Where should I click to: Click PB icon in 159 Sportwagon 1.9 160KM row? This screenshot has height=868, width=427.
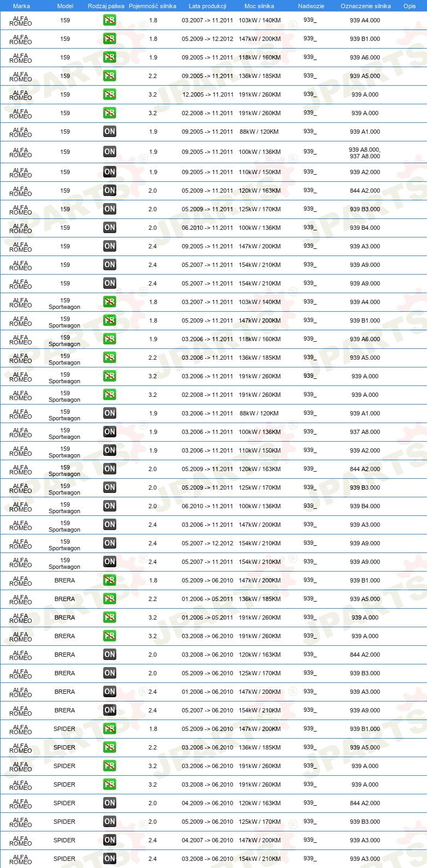coord(110,339)
